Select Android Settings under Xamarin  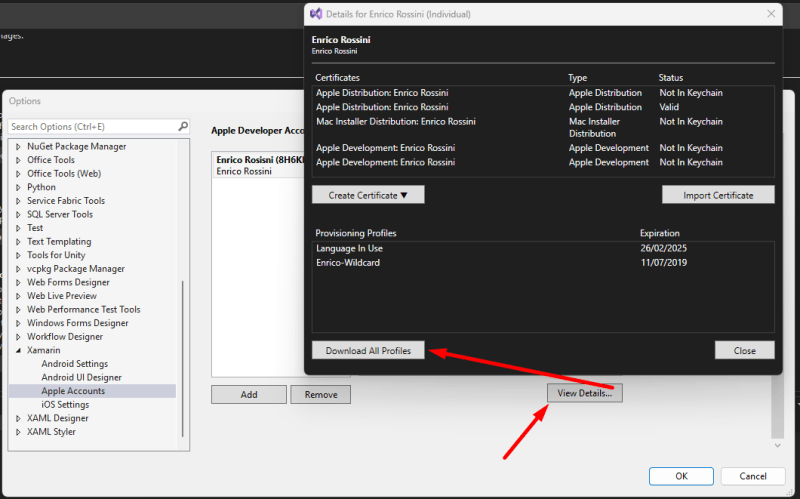[x=74, y=364]
